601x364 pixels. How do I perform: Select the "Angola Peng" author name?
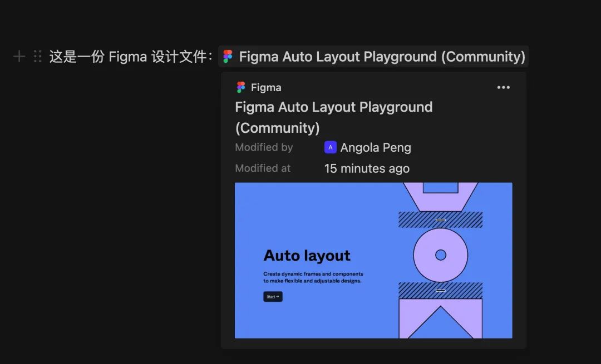[x=376, y=148]
